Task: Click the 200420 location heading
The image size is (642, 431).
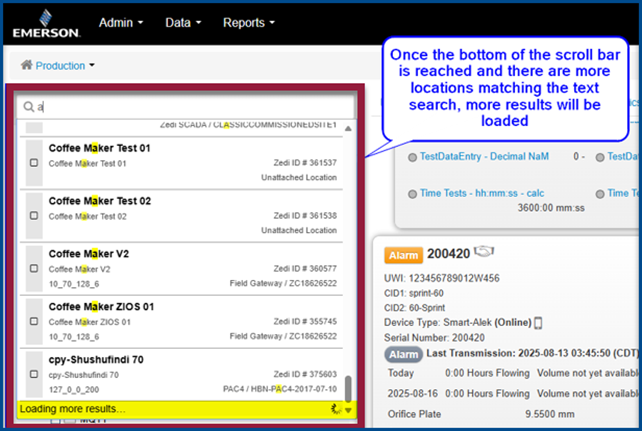Action: click(448, 254)
